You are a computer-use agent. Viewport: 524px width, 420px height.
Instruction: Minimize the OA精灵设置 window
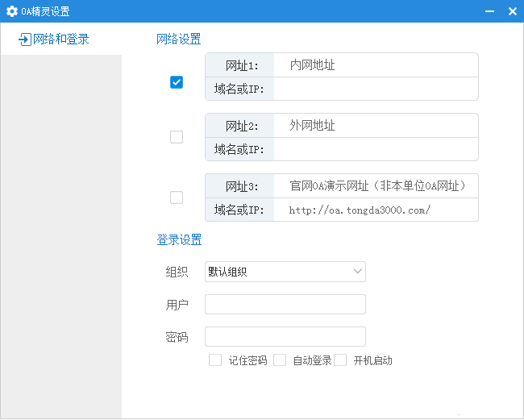(x=489, y=11)
